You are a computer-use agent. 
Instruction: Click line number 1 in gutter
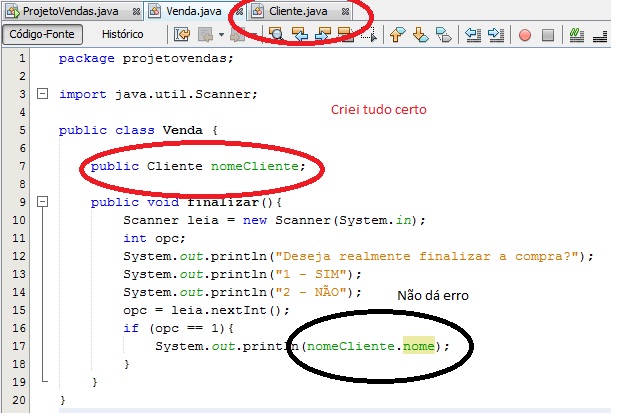click(x=22, y=58)
